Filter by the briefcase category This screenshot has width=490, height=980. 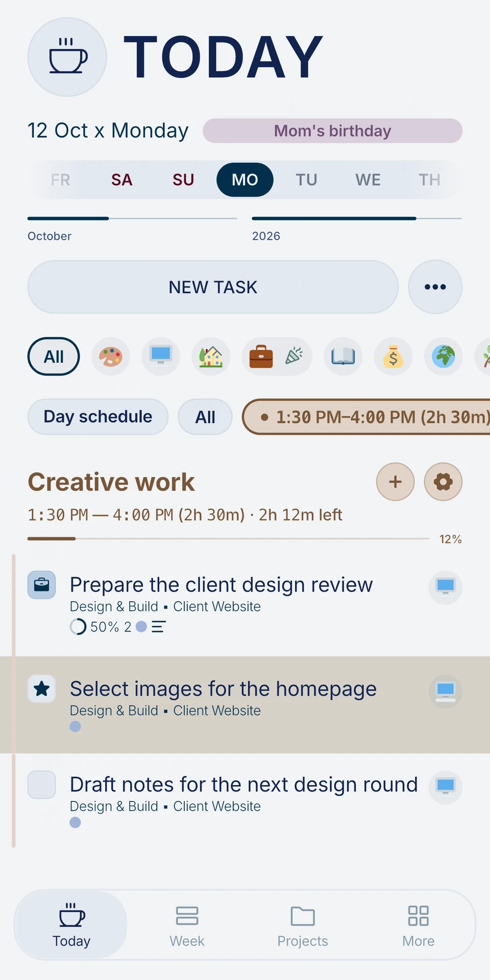(x=261, y=356)
